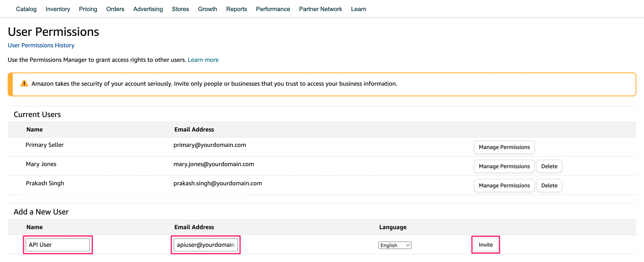Go to the Orders menu
The image size is (644, 262).
[x=115, y=9]
